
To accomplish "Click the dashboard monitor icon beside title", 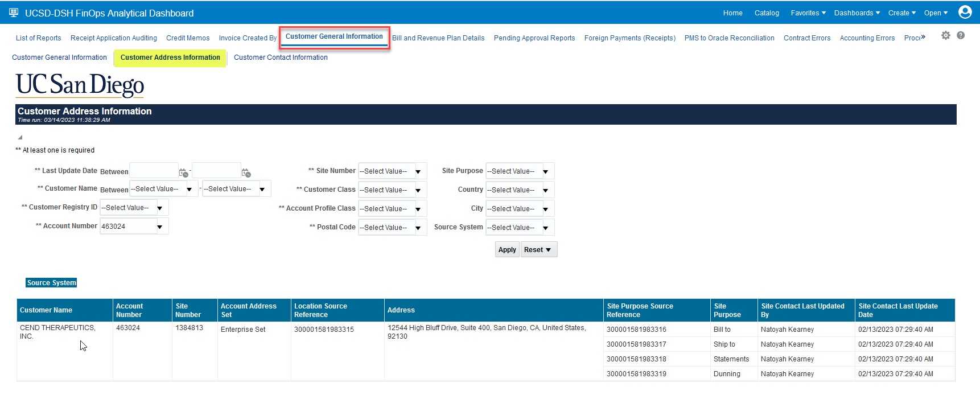I will 14,13.
